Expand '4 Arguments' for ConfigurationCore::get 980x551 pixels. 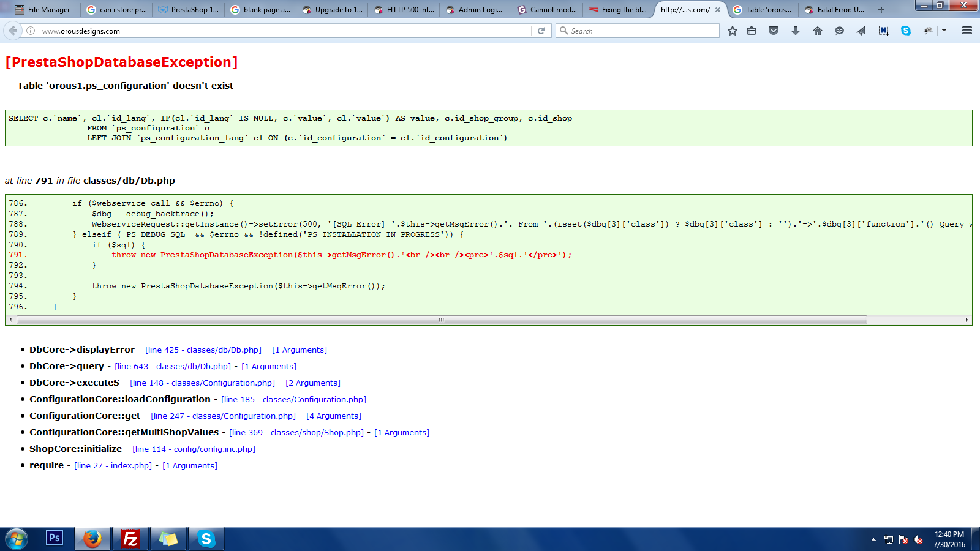(x=334, y=416)
